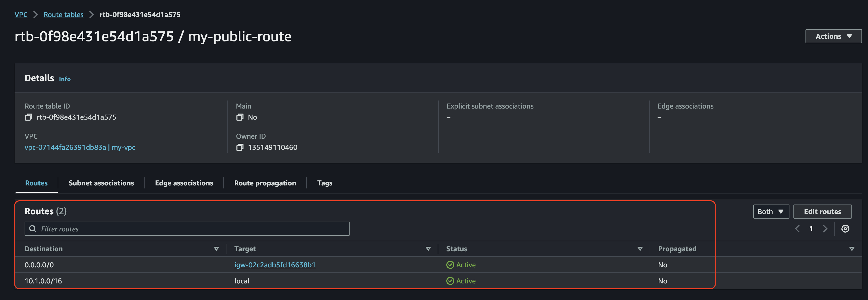
Task: Open routes table preferences gear
Action: coord(845,229)
